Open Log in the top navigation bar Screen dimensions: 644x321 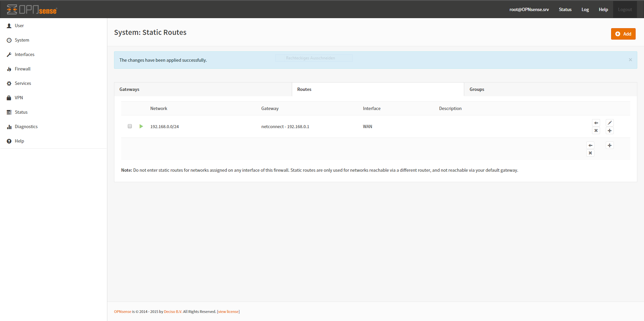(x=585, y=9)
